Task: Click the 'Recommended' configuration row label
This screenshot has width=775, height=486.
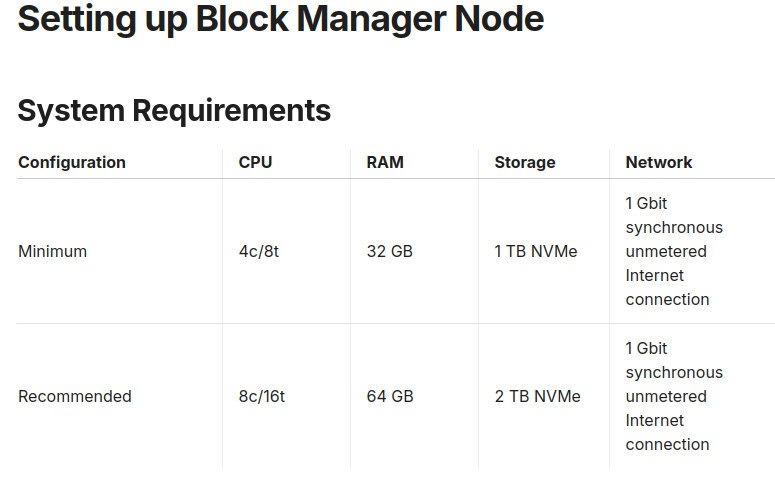Action: tap(75, 396)
